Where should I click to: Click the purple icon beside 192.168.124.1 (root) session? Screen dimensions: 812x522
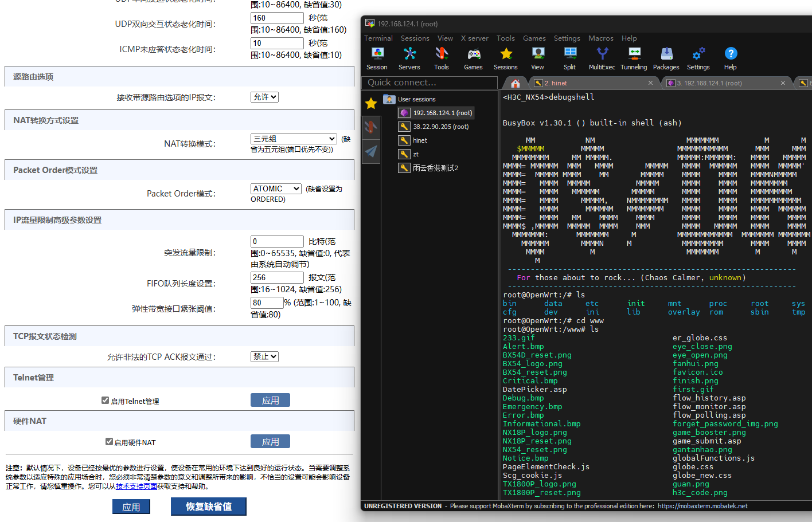(x=404, y=113)
